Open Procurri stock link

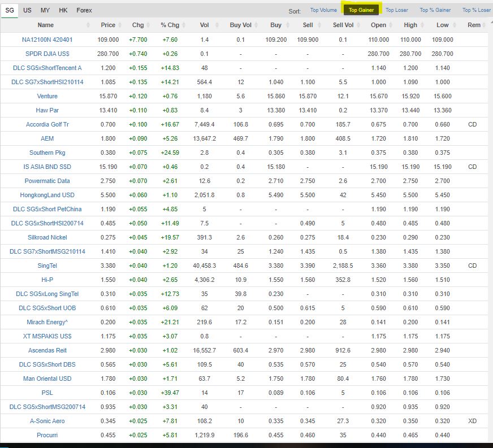(x=47, y=436)
